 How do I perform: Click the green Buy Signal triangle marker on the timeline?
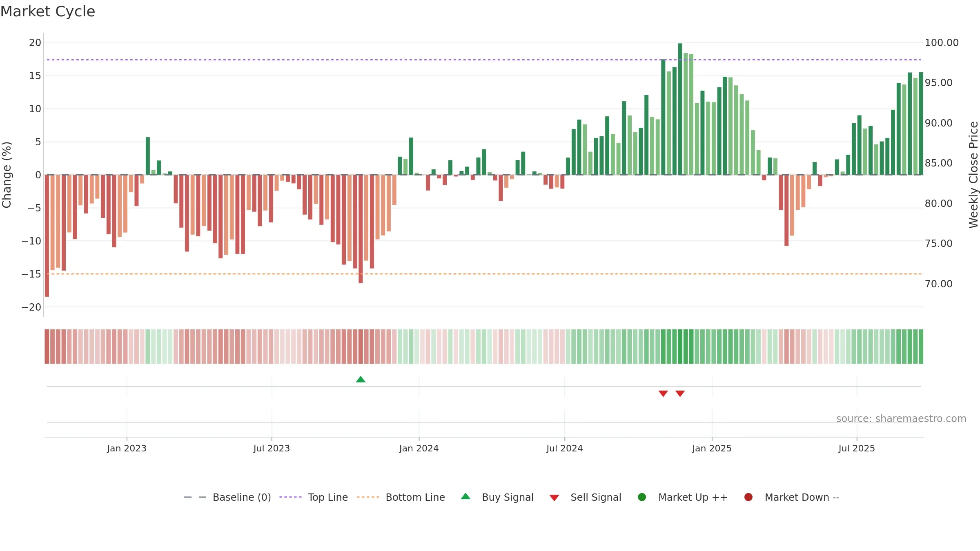pos(361,380)
